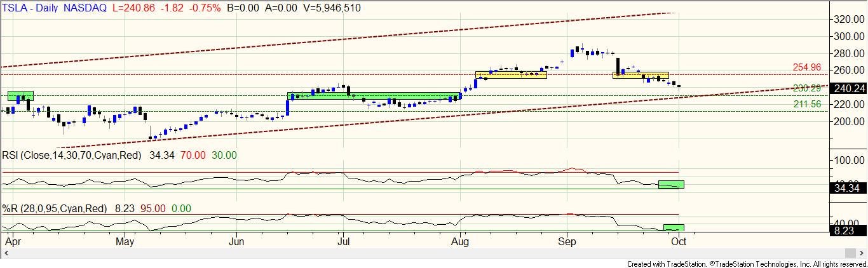868x268 pixels.
Task: Select the yellow rectangle in late September
Action: click(x=641, y=75)
